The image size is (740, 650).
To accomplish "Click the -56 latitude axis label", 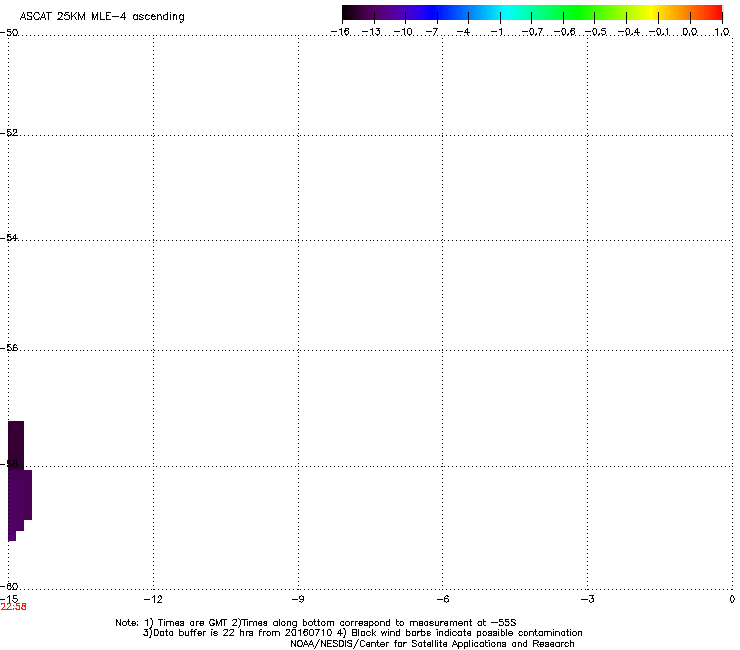I will (9, 347).
